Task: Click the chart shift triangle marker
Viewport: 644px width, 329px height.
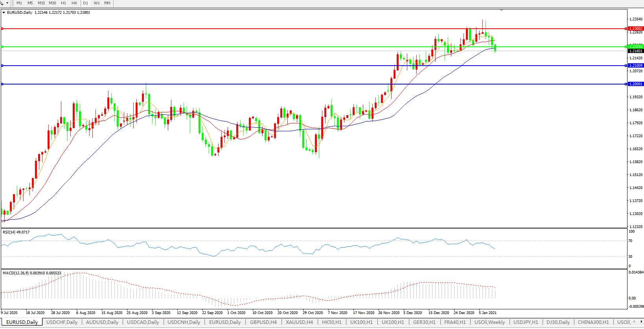Action: point(501,11)
